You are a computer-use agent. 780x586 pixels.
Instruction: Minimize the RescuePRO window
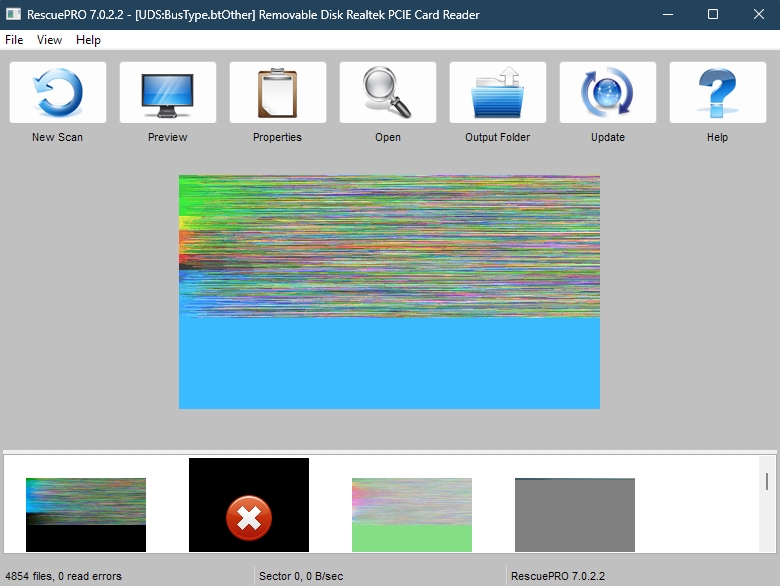(667, 15)
